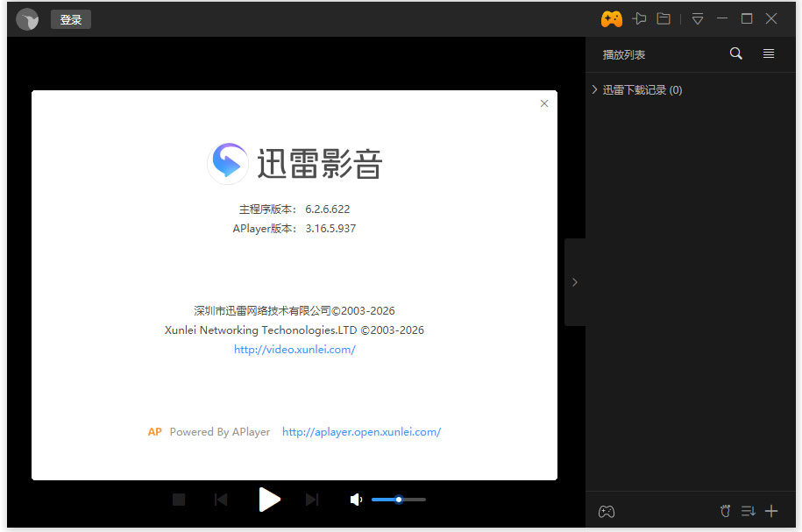
Task: Toggle playlist sort order icon
Action: [748, 511]
